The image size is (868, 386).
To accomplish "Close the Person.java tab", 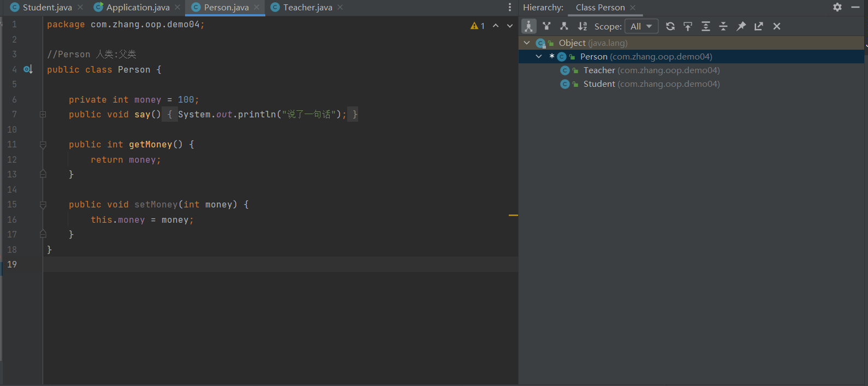I will tap(257, 8).
